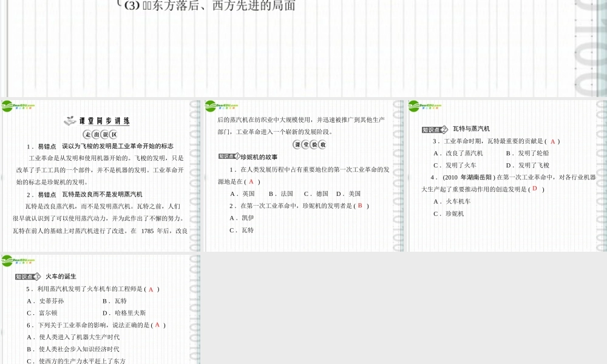The height and width of the screenshot is (364, 607).
Task: Select answer option B. 法国
Action: [x=281, y=194]
